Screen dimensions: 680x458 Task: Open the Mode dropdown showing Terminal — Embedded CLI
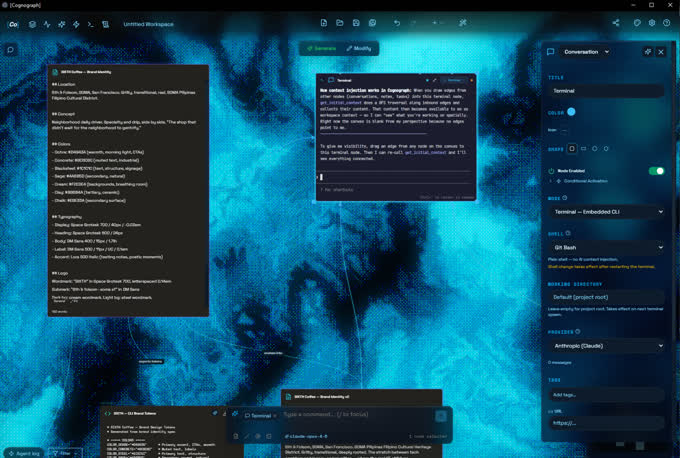[x=606, y=212]
